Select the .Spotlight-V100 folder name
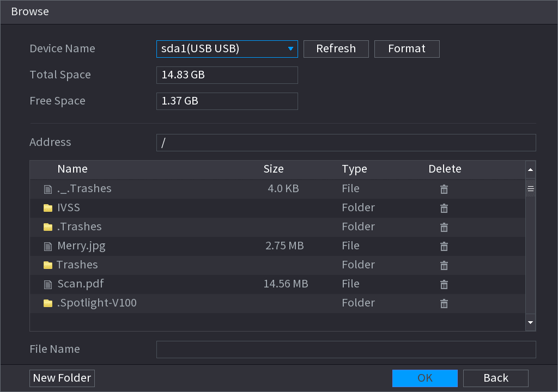Viewport: 558px width, 392px height. (97, 303)
